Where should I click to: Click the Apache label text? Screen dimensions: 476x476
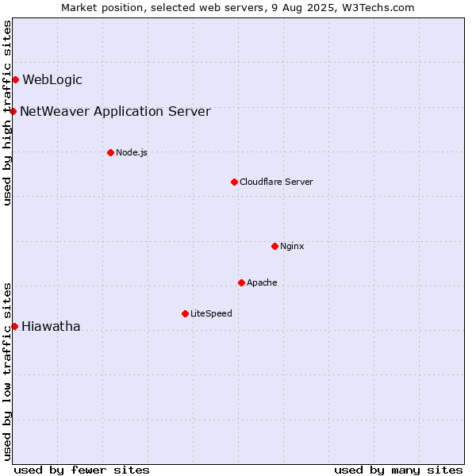click(262, 282)
